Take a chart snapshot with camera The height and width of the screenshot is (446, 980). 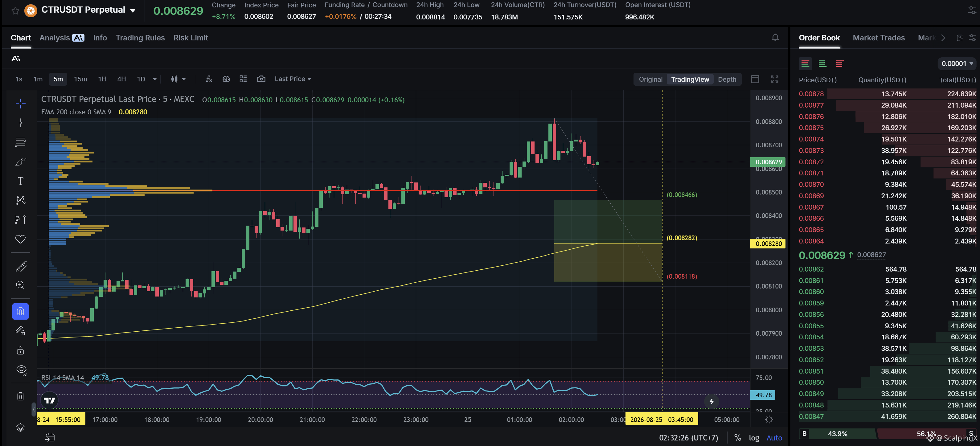point(261,79)
